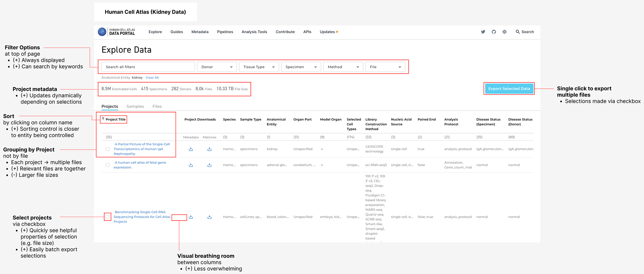Switch to the Samples tab
644x274 pixels.
point(135,107)
